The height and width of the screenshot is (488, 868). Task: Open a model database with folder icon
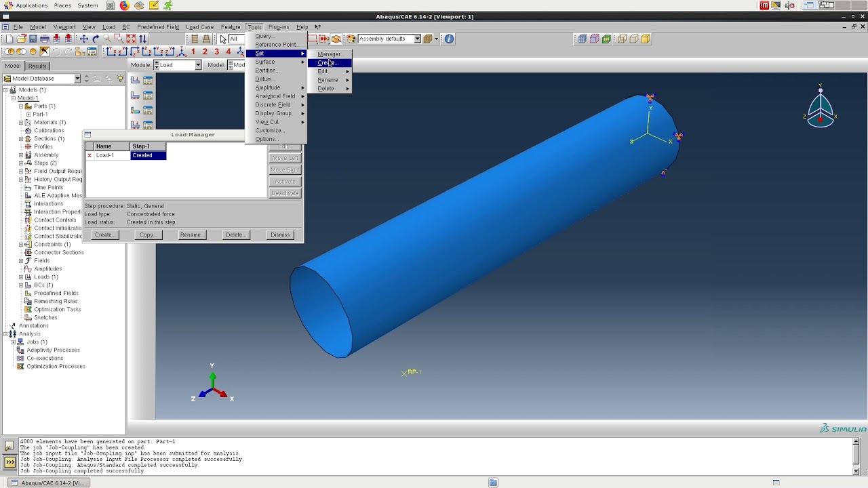[21, 39]
